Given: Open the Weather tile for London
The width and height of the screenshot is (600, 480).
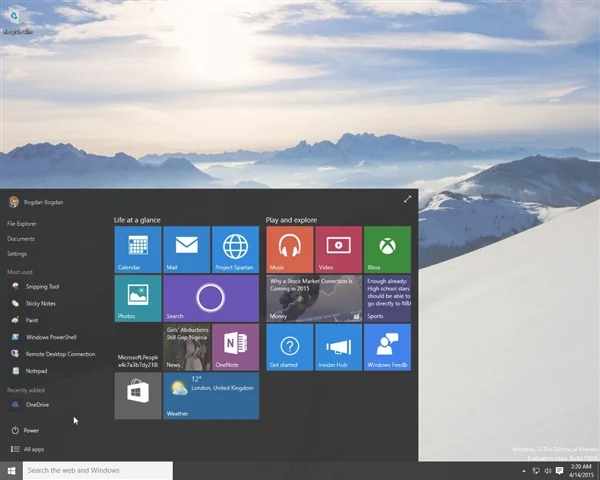Looking at the screenshot, I should point(211,396).
